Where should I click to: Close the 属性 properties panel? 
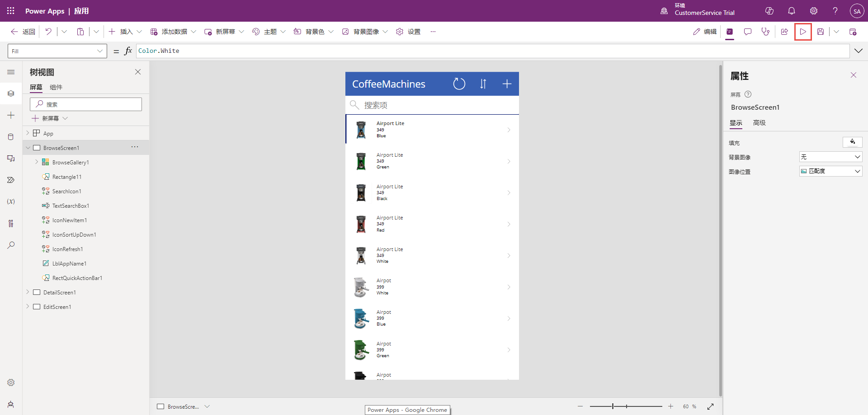click(854, 75)
